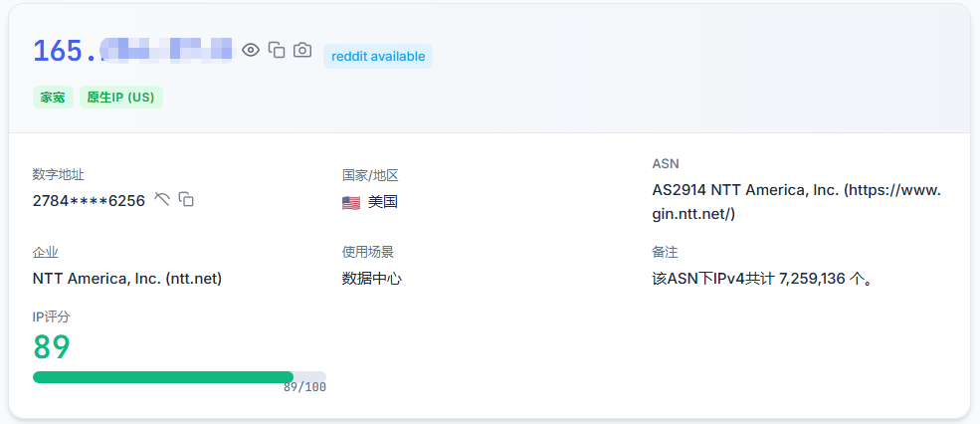980x424 pixels.
Task: Click the camera screenshot icon
Action: tap(302, 50)
